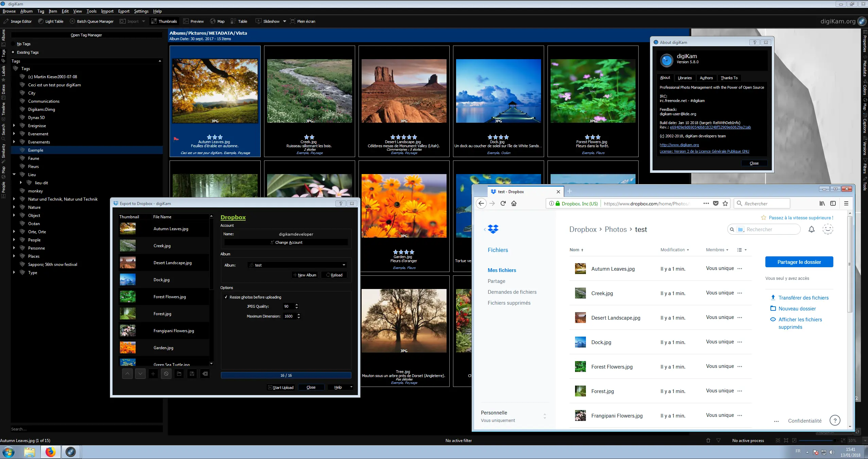Toggle Resize photos before uploading checkbox

click(226, 297)
